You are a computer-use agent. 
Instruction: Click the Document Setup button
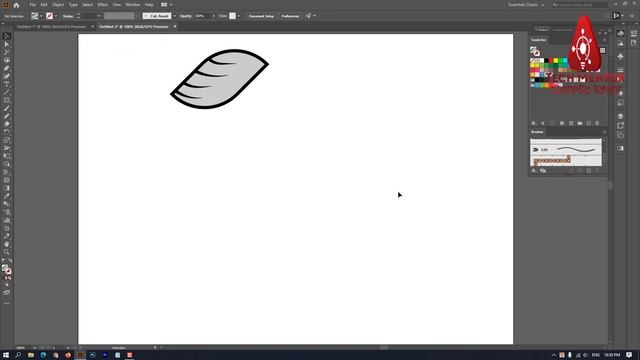261,16
